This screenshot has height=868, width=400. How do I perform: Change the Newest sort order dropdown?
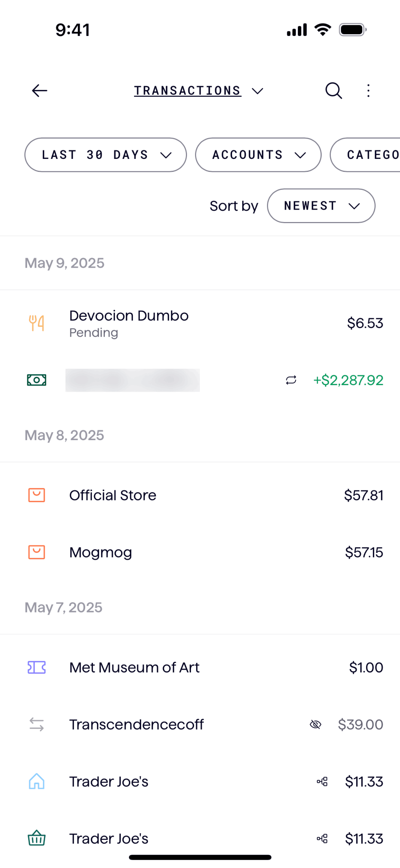[x=321, y=206]
